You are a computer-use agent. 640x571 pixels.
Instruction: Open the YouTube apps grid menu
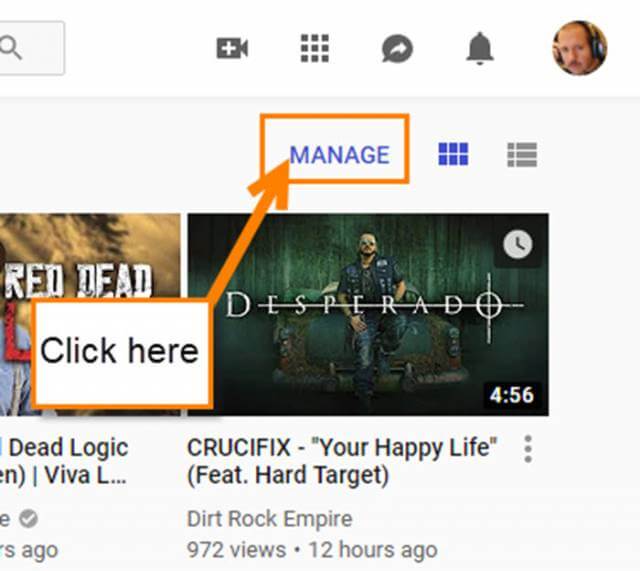[315, 48]
